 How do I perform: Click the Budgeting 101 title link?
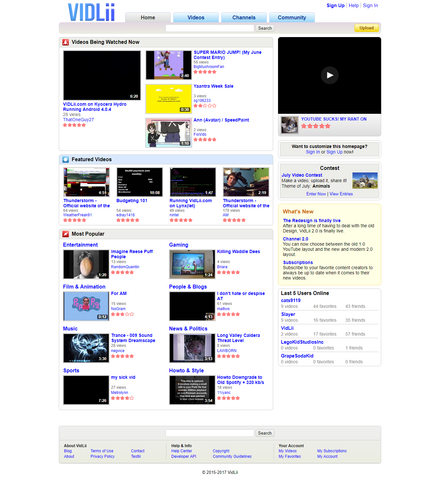132,201
